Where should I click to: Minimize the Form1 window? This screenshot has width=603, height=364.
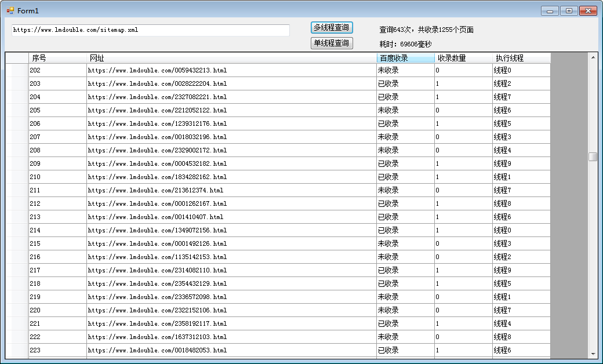[x=550, y=11]
